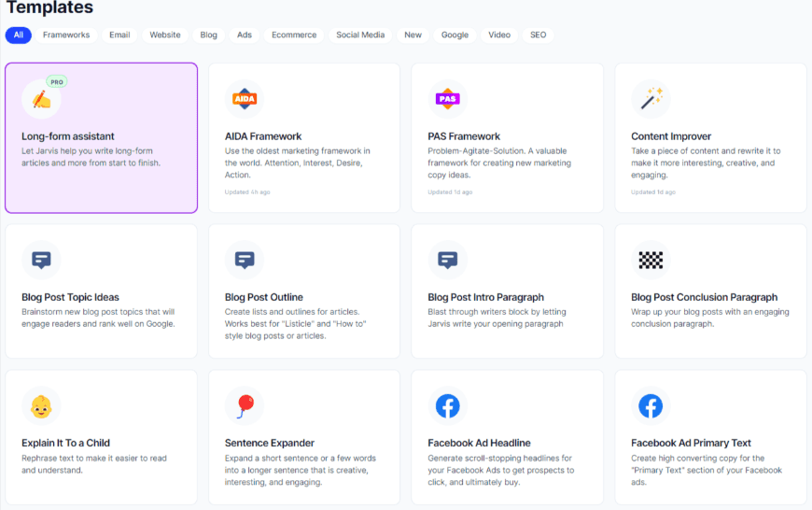The width and height of the screenshot is (812, 510).
Task: Choose the Ecommerce category filter
Action: coord(294,35)
